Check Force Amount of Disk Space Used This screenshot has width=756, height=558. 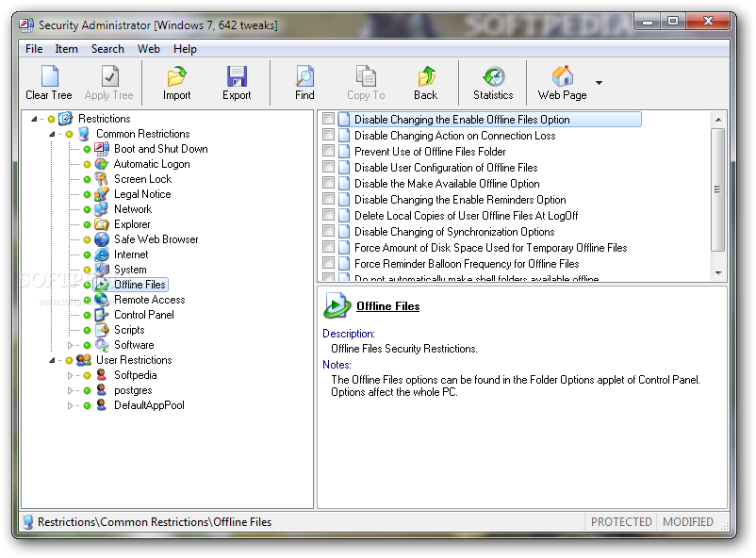(329, 247)
